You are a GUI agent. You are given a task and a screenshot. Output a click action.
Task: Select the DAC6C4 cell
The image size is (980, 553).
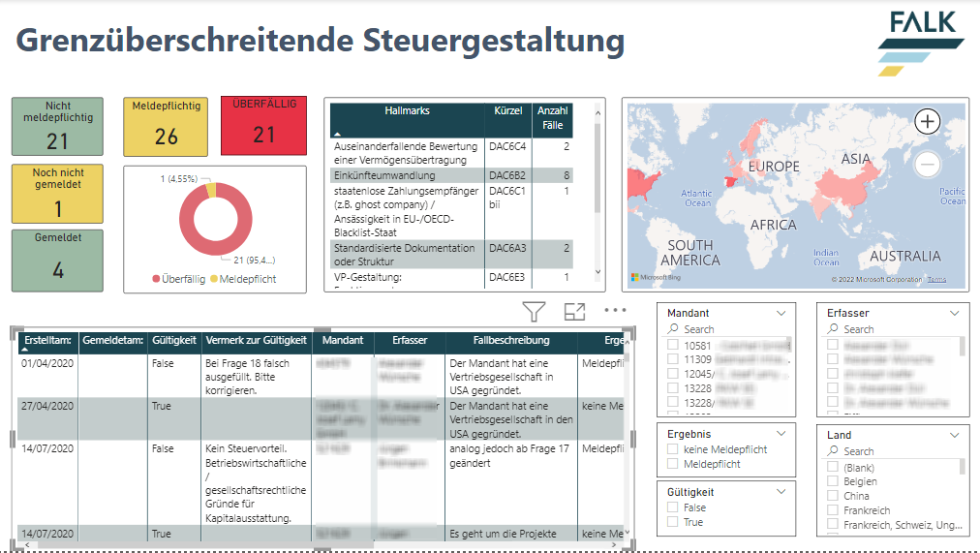point(507,153)
